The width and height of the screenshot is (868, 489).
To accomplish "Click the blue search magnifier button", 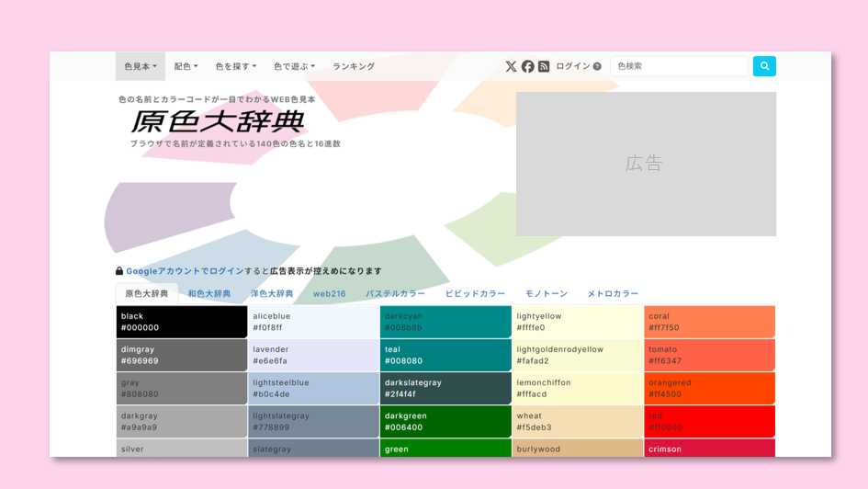I will coord(764,66).
